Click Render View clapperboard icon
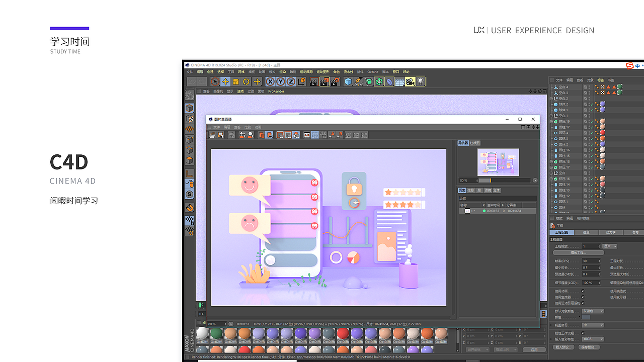Image resolution: width=644 pixels, height=362 pixels. (x=313, y=81)
